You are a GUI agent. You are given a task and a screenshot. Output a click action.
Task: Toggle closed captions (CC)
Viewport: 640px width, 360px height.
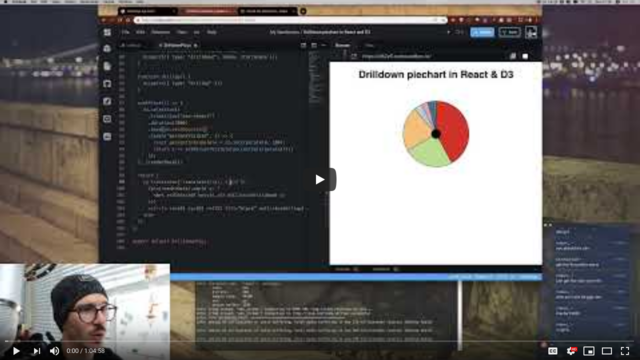pyautogui.click(x=553, y=351)
